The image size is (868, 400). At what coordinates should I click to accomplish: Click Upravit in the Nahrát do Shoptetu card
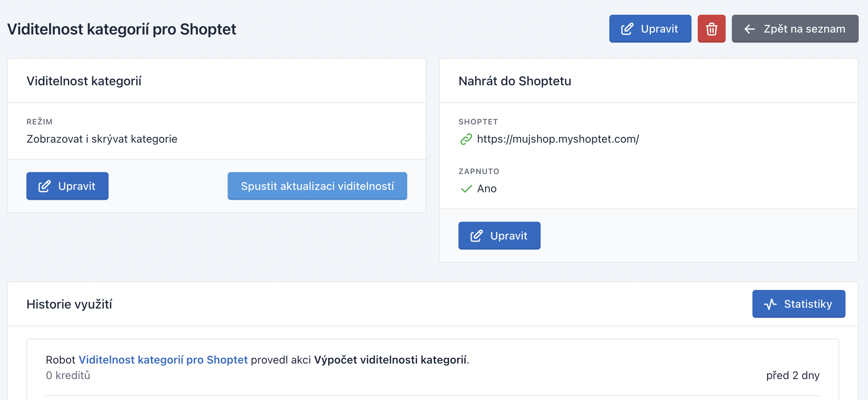click(x=500, y=236)
